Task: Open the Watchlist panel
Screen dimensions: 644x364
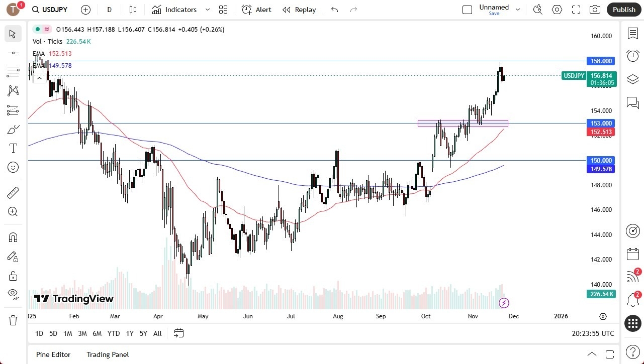Action: click(x=632, y=33)
